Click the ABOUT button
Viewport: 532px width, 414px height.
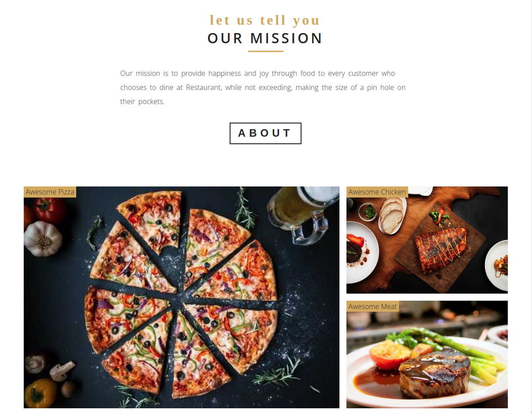[265, 134]
